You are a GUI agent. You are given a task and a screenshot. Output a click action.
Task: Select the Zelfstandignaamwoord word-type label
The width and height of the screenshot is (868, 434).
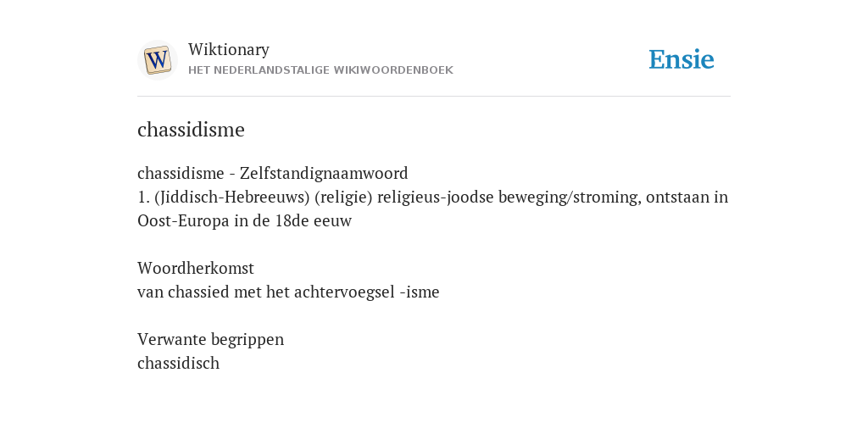tap(324, 173)
